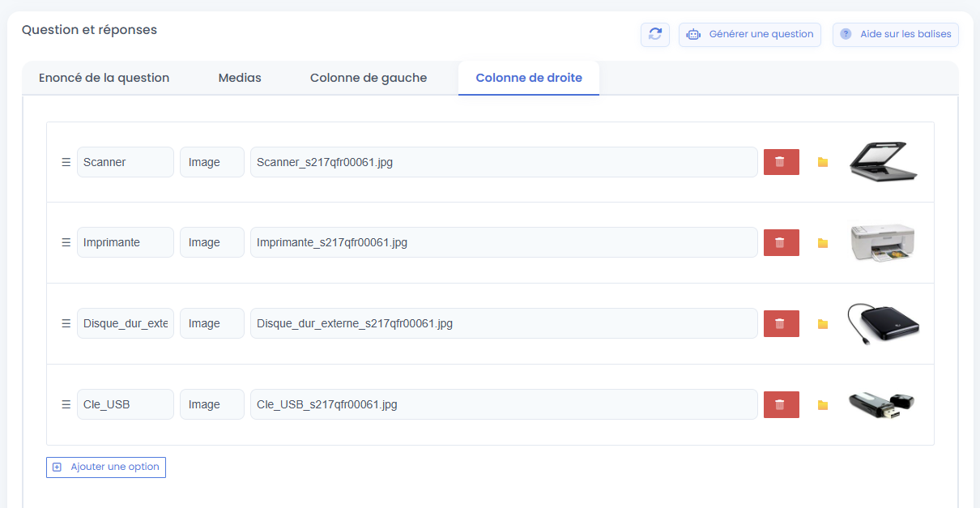Click folder icon in Disque_dur_externe row

click(x=823, y=324)
